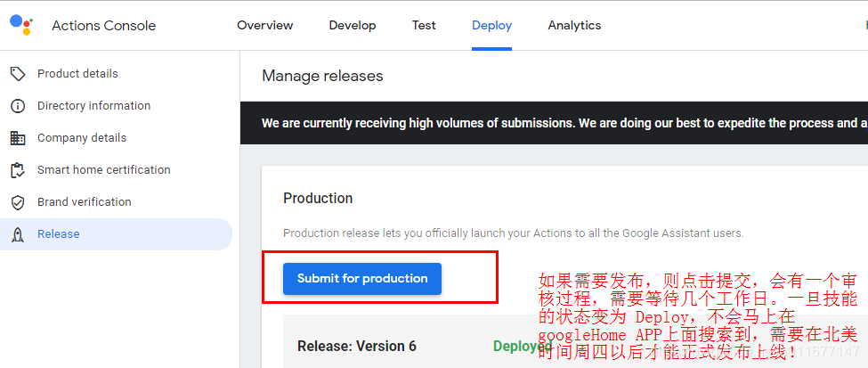Click the Company details building icon
Screen dimensions: 868x368
18,138
